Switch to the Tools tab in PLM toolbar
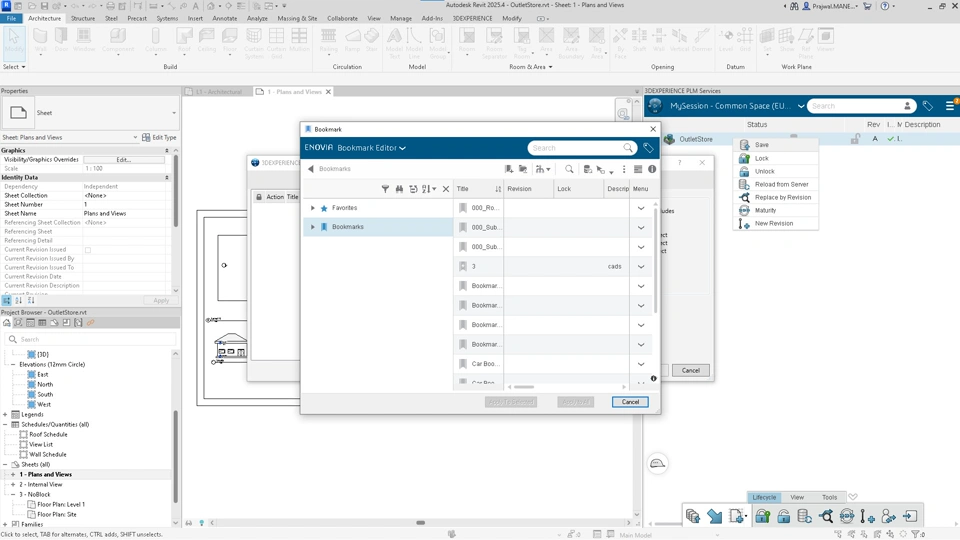The width and height of the screenshot is (960, 540). click(x=829, y=497)
